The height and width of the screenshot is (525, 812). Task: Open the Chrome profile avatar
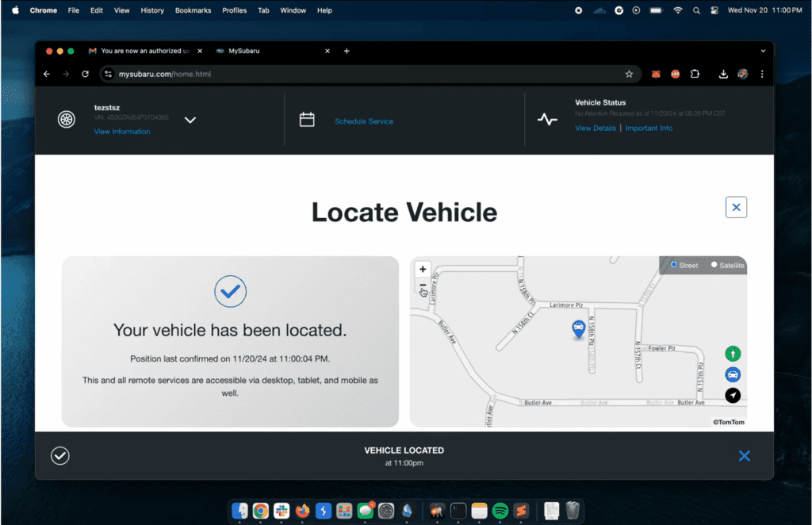tap(742, 74)
